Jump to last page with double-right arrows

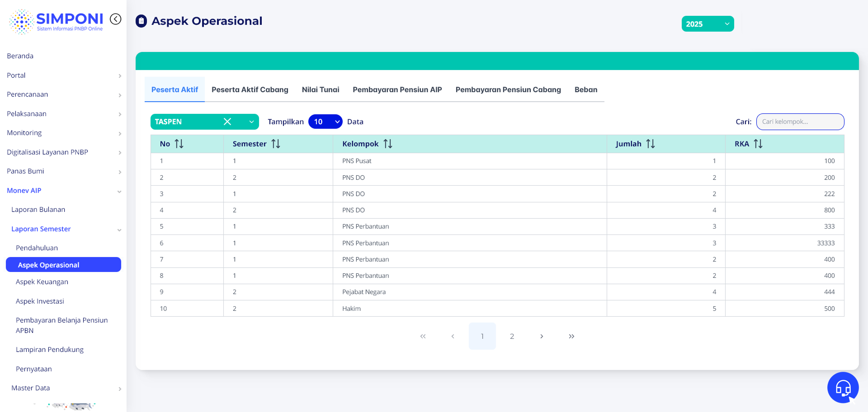tap(571, 336)
